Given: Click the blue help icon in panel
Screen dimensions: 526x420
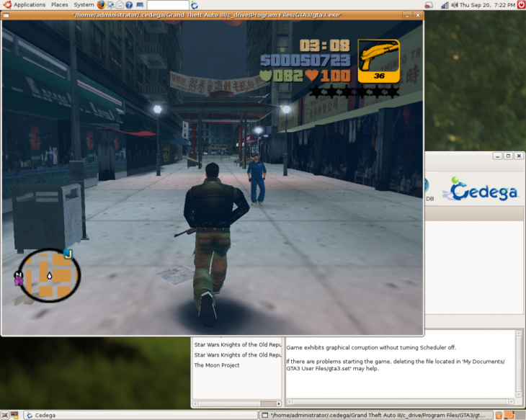Looking at the screenshot, I should click(129, 5).
